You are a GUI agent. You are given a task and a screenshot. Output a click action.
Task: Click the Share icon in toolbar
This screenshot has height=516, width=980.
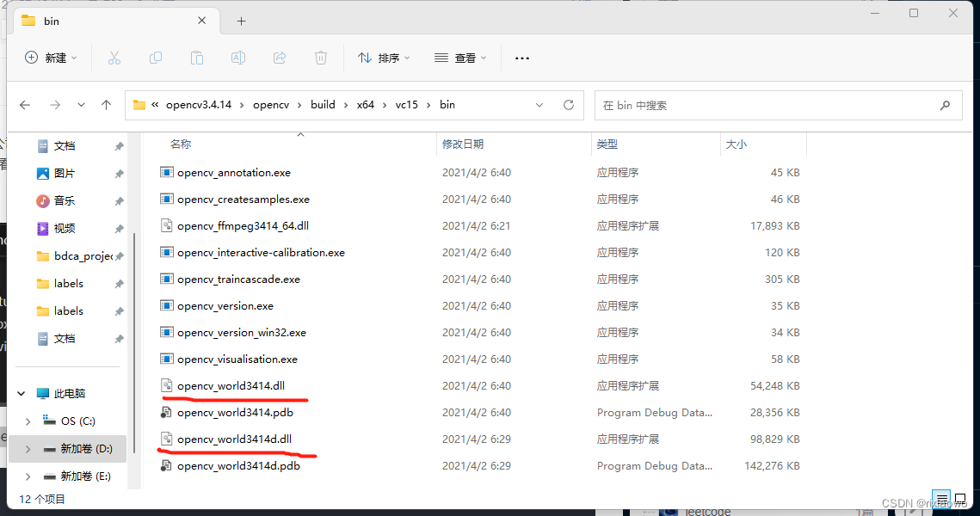(x=280, y=58)
